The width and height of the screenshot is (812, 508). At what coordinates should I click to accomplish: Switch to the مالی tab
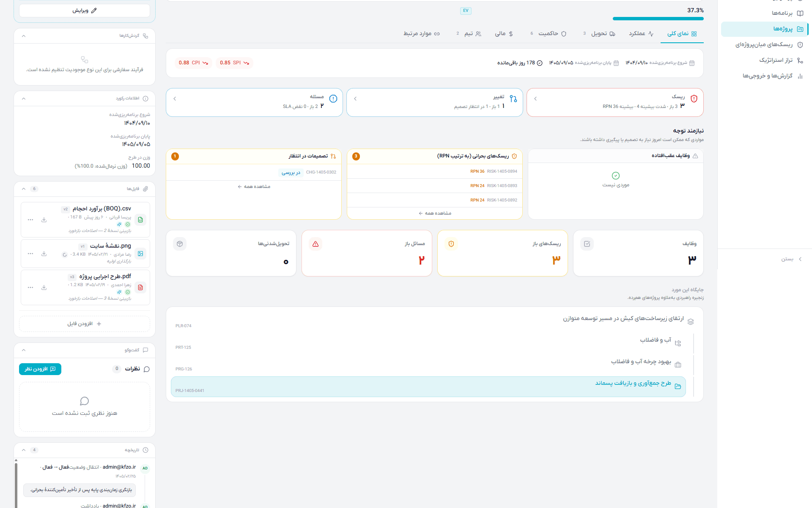[x=504, y=33]
